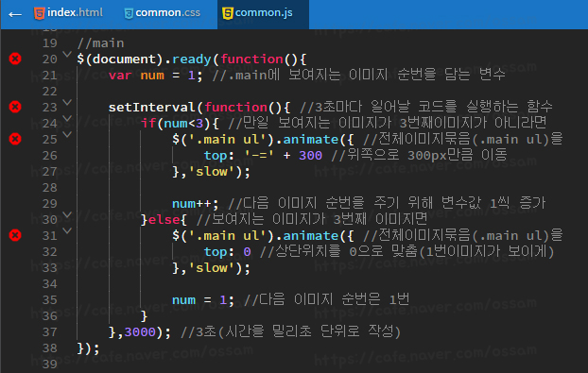The width and height of the screenshot is (588, 373).
Task: Click 'animate' on line 25
Action: click(x=311, y=140)
